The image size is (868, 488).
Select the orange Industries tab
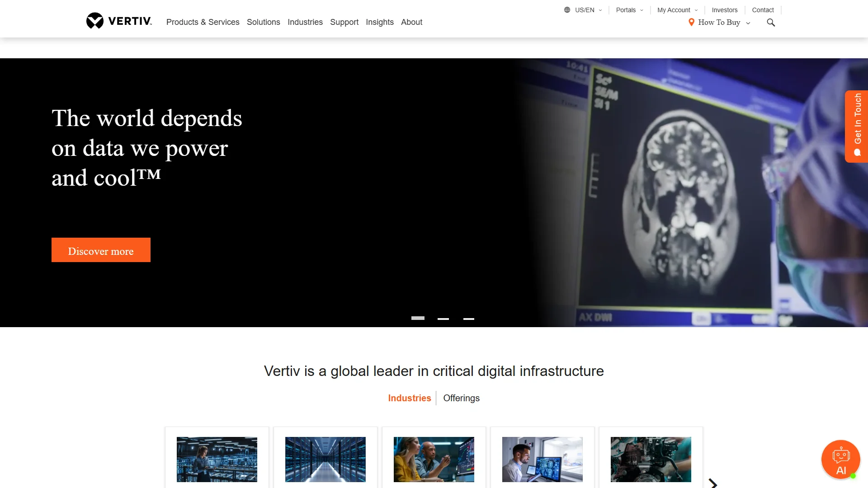[x=410, y=398]
